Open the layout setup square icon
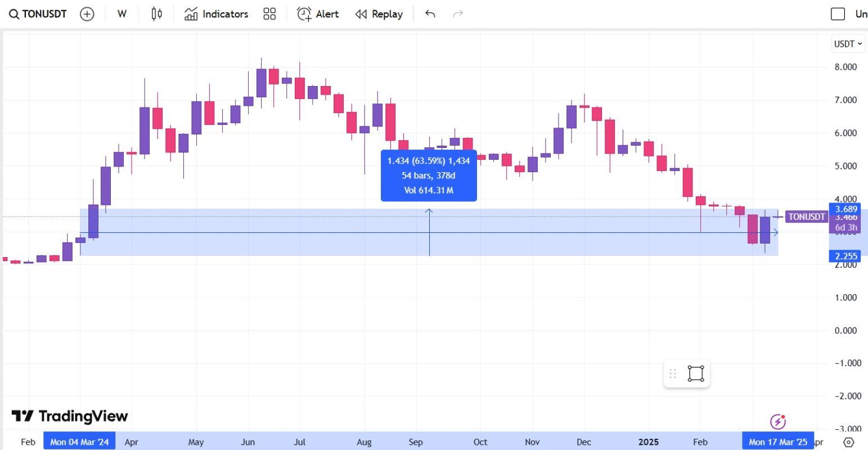868x450 pixels. pyautogui.click(x=838, y=14)
